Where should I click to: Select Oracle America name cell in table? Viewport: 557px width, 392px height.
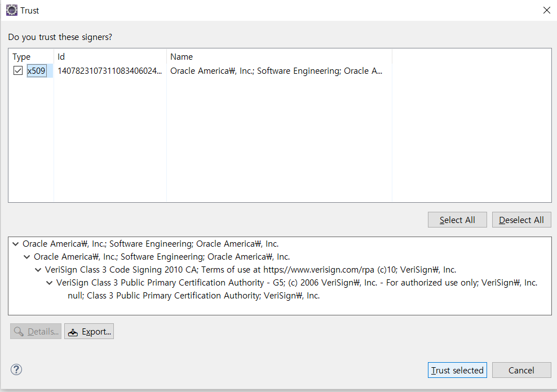276,70
